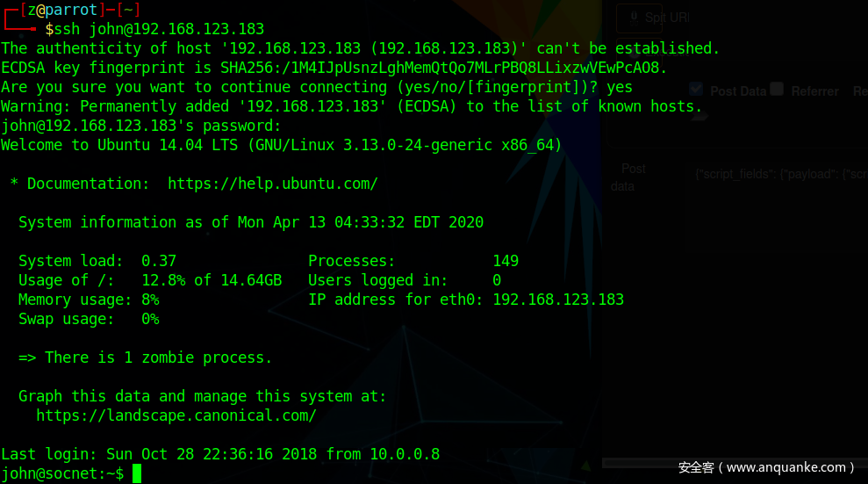This screenshot has height=484, width=868.
Task: Uncheck the Post Data checkbox
Action: (x=696, y=89)
